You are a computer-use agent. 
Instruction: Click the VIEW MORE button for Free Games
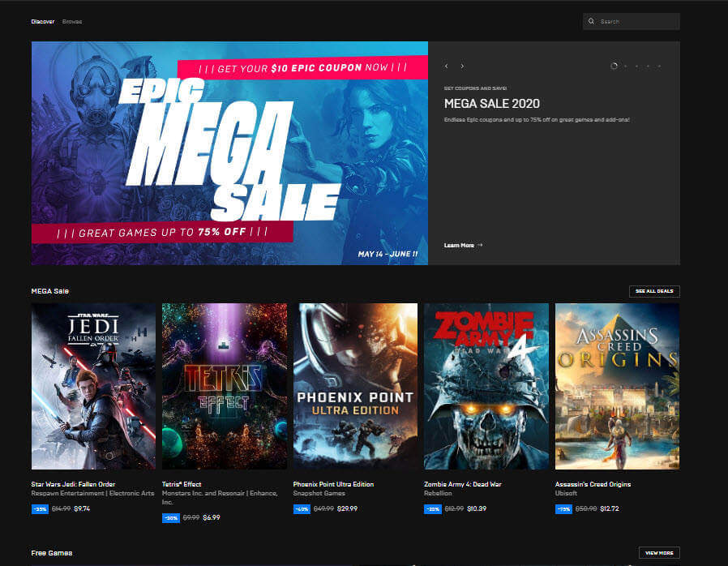tap(659, 552)
